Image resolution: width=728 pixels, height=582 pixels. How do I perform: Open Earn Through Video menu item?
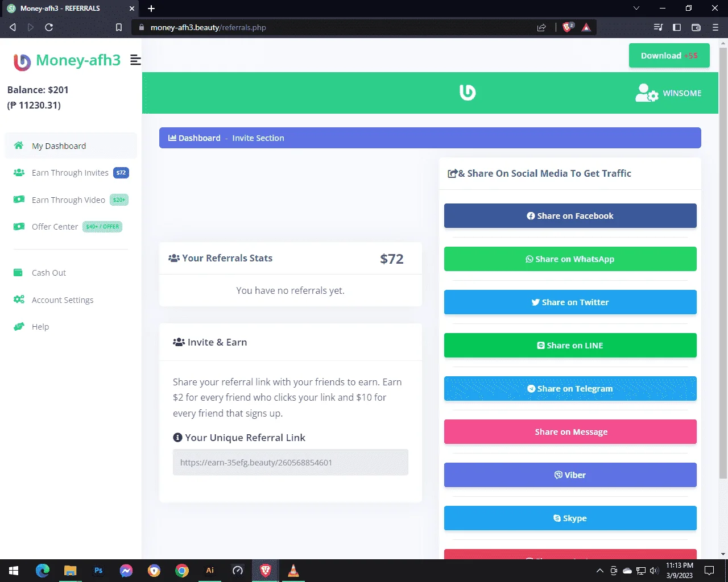pos(71,199)
